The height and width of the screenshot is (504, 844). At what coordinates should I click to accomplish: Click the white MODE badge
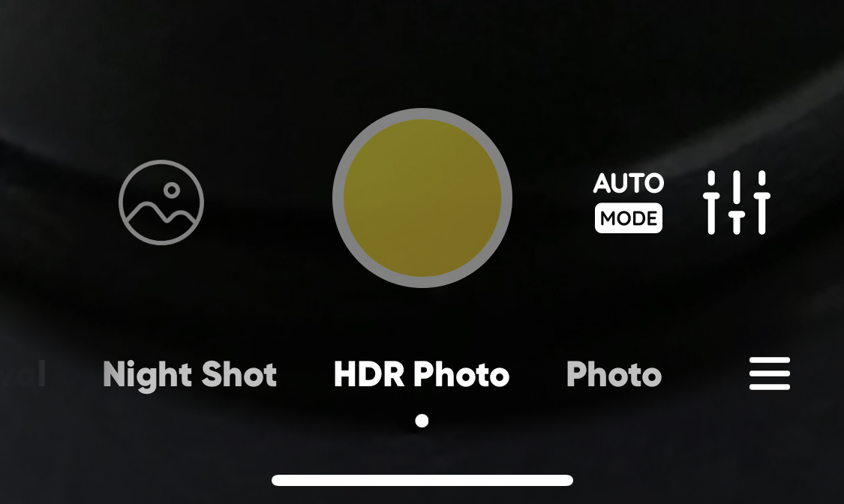628,217
